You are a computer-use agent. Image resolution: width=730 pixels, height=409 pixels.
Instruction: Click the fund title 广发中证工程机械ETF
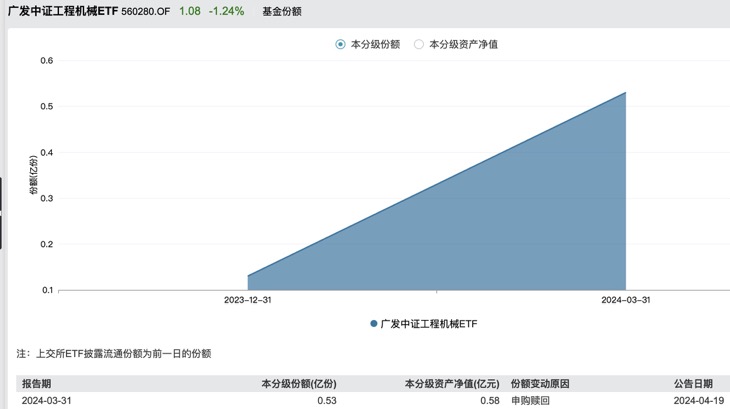pyautogui.click(x=63, y=11)
